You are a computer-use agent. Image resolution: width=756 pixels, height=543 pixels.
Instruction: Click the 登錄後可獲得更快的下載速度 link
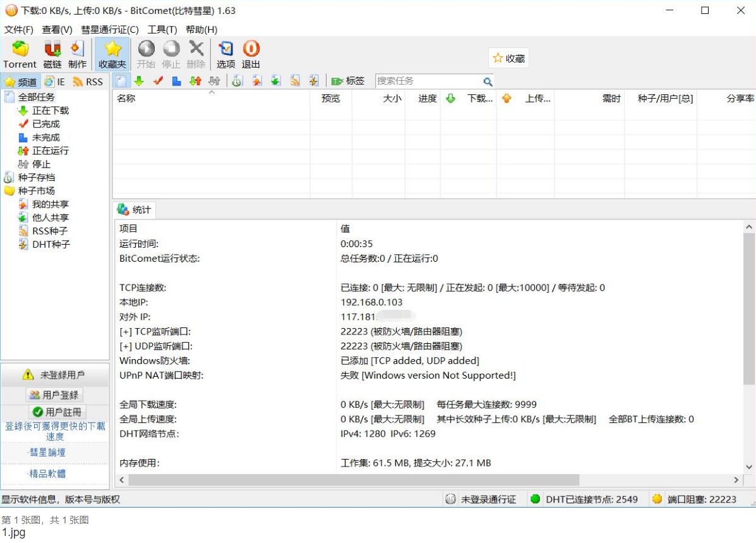pos(55,431)
